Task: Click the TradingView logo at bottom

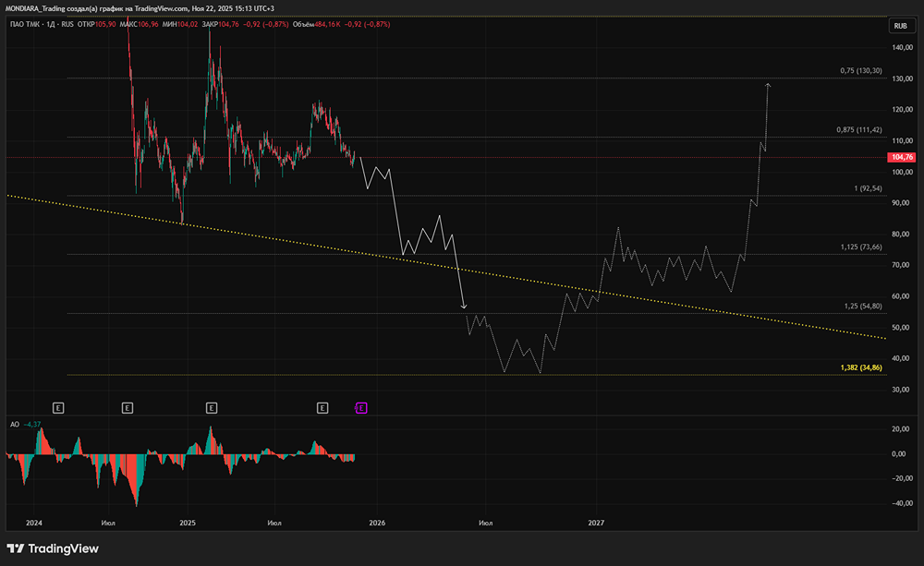Action: coord(53,548)
